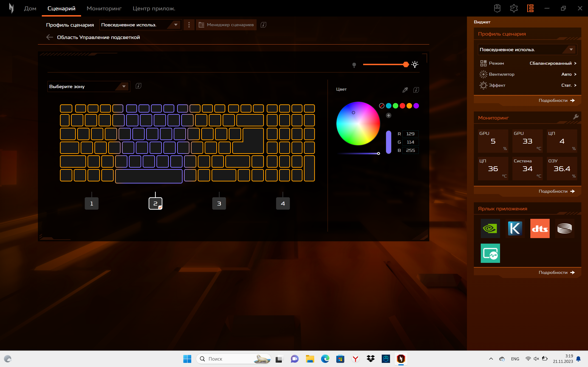Open the NVIDIA shortcut icon
Screen dimensions: 588x367
click(490, 228)
